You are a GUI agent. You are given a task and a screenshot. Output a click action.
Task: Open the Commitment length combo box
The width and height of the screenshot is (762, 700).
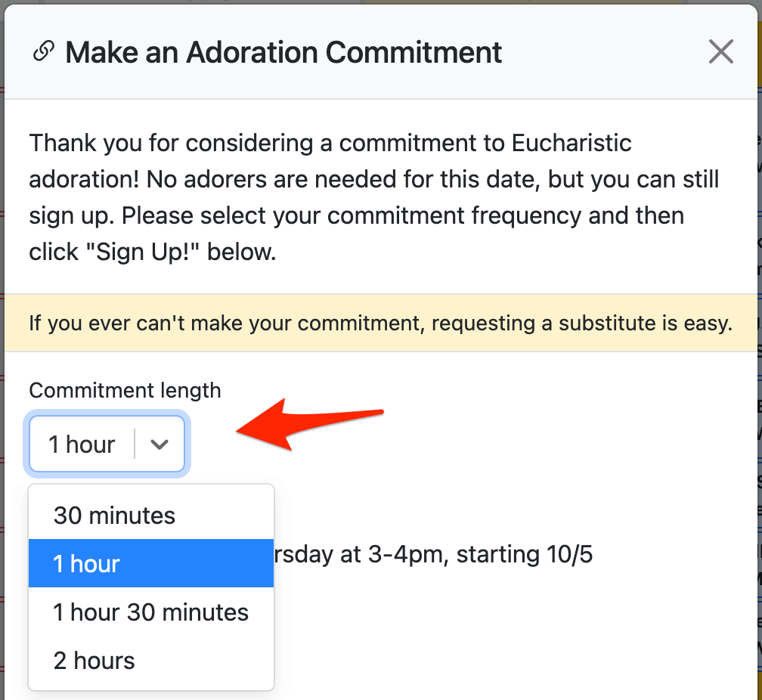click(83, 444)
